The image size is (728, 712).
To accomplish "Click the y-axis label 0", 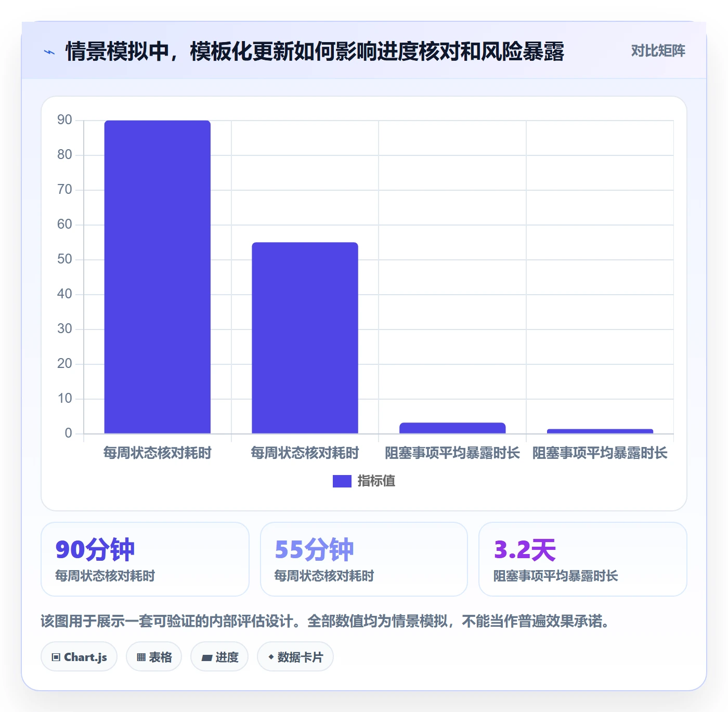I will 68,433.
